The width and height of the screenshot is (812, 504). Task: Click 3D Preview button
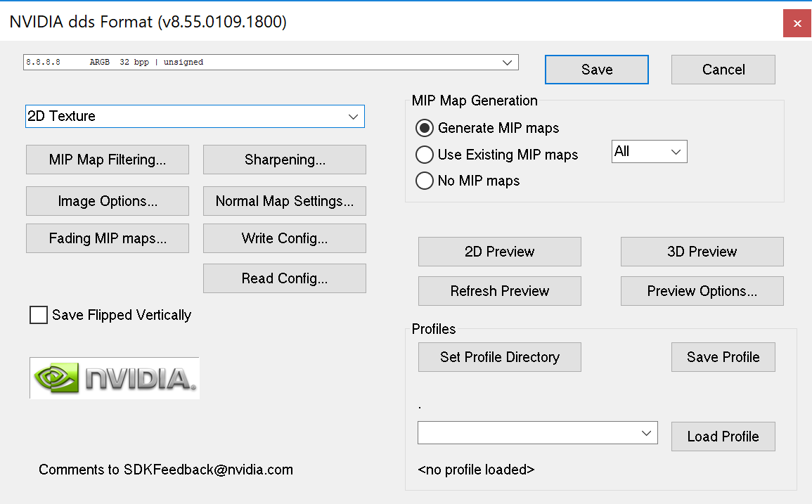coord(702,252)
